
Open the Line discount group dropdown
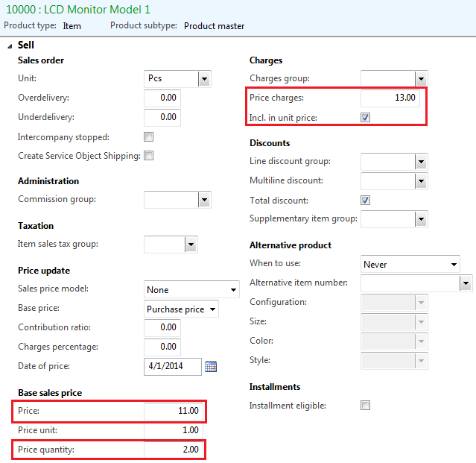(x=422, y=162)
